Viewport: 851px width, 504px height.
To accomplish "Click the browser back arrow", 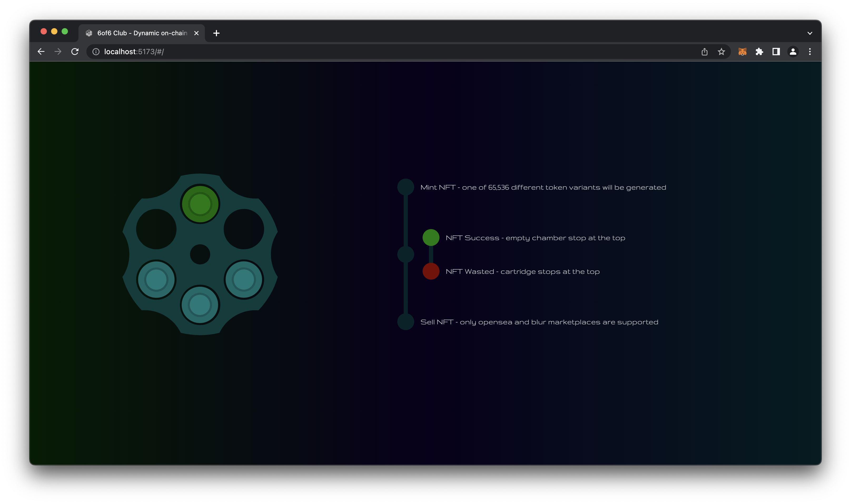I will [x=41, y=52].
